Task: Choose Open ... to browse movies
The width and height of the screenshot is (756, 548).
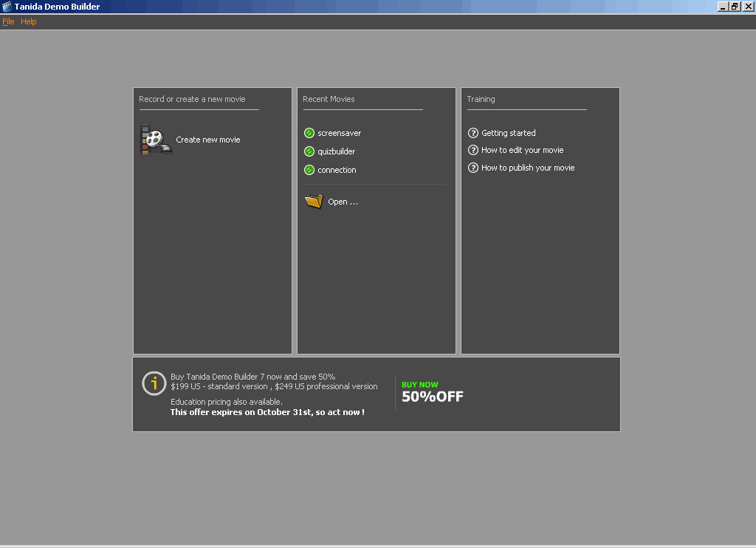Action: pos(343,202)
